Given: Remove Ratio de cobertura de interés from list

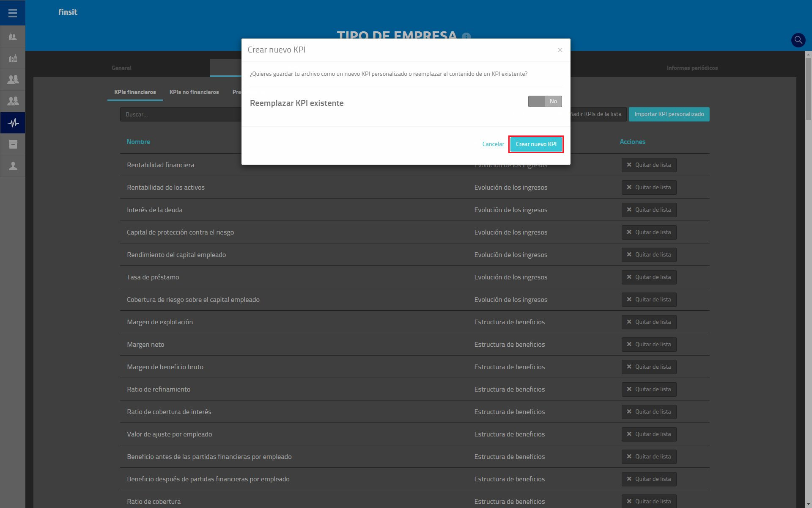Looking at the screenshot, I should pos(649,412).
